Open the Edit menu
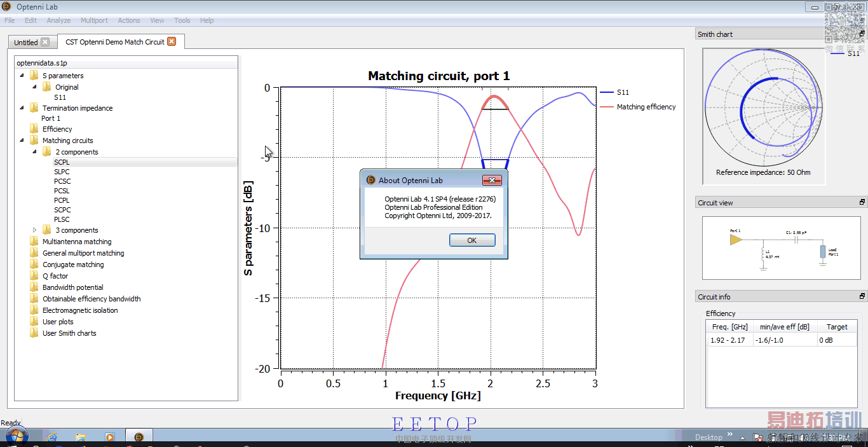The height and width of the screenshot is (447, 868). click(31, 20)
